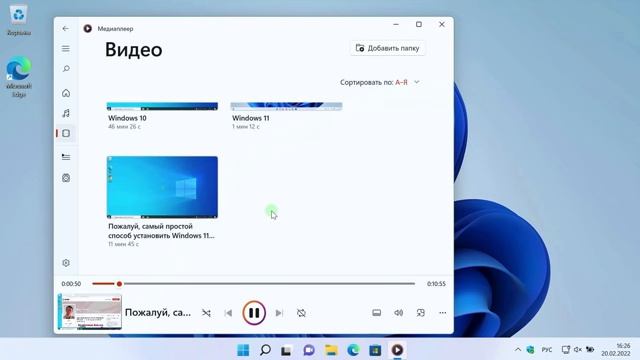Image resolution: width=640 pixels, height=360 pixels.
Task: Toggle repeat mode
Action: pyautogui.click(x=301, y=313)
